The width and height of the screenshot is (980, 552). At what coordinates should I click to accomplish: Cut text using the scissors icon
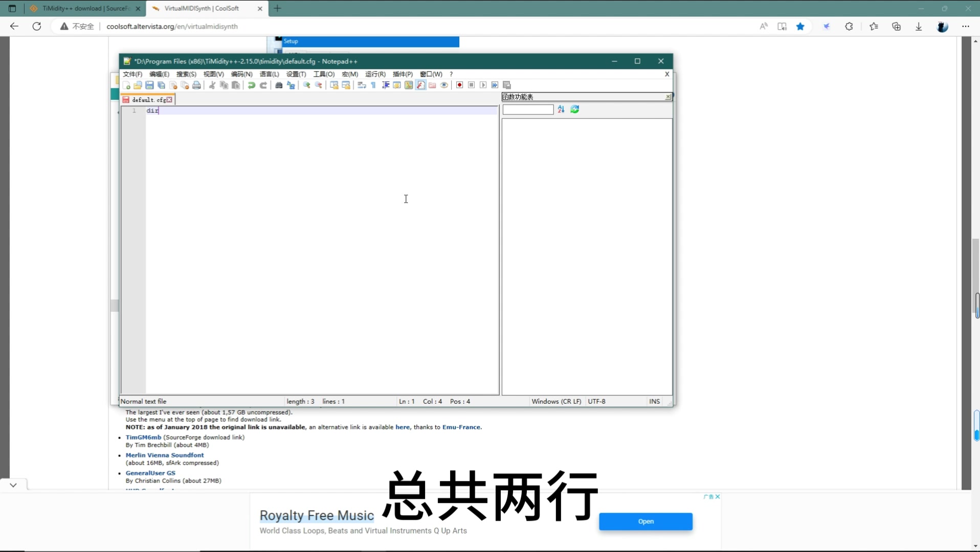point(212,85)
